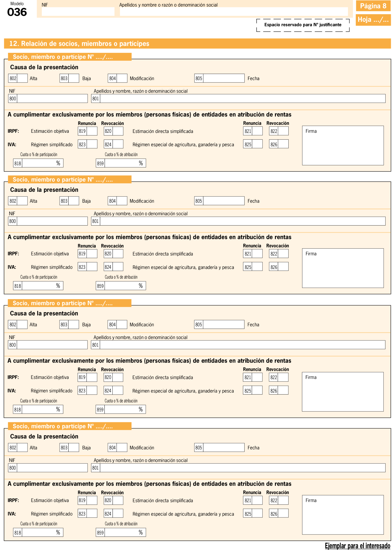Click NIF field 800 in second socio section
Viewport: 392px width, 550px height.
point(52,221)
